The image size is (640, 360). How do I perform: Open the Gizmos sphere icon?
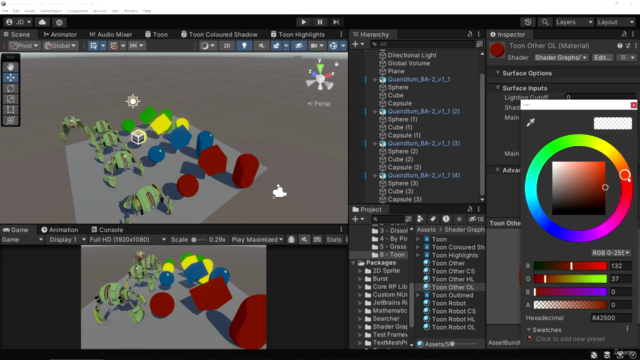(x=333, y=46)
